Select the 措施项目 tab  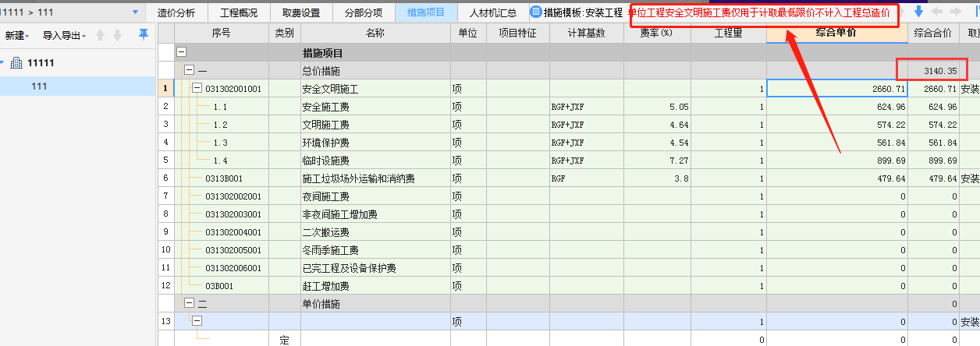pos(426,12)
